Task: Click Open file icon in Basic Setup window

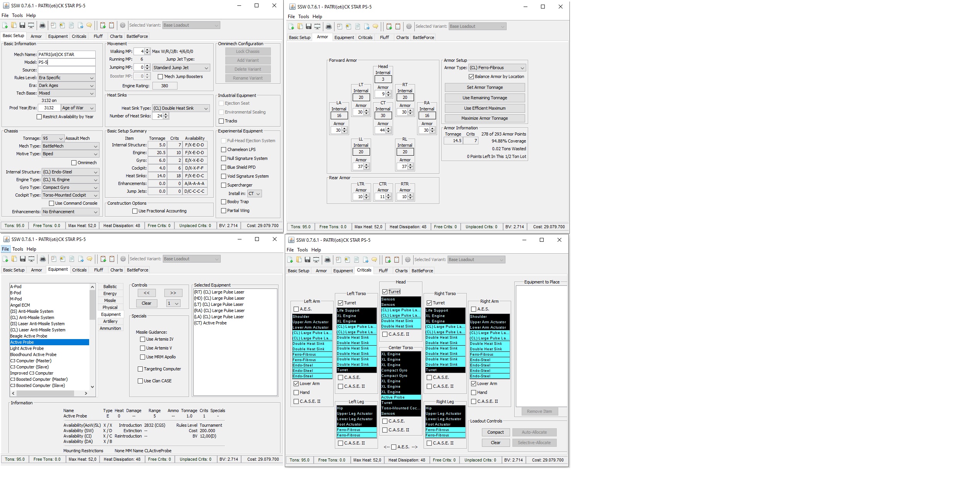Action: click(x=14, y=25)
